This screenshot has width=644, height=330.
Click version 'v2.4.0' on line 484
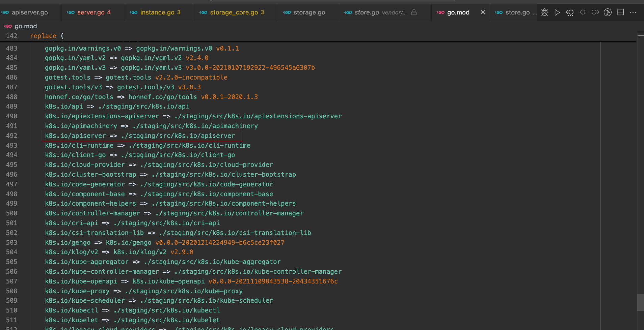point(197,58)
